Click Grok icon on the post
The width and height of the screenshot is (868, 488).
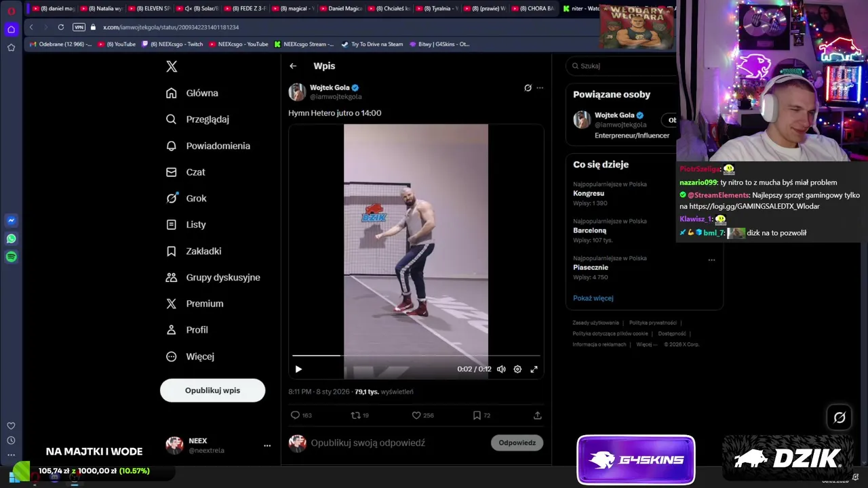(x=528, y=87)
